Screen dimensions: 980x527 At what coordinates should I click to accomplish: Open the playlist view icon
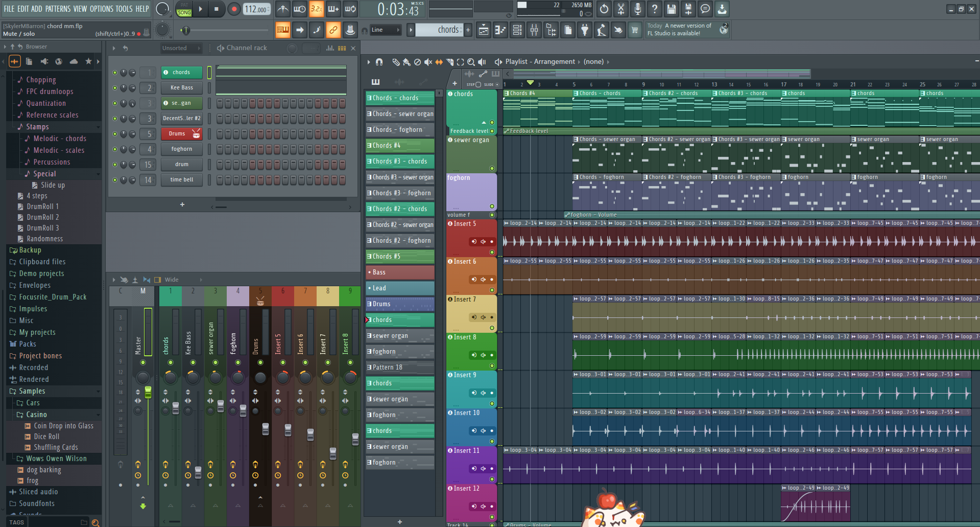pyautogui.click(x=483, y=30)
